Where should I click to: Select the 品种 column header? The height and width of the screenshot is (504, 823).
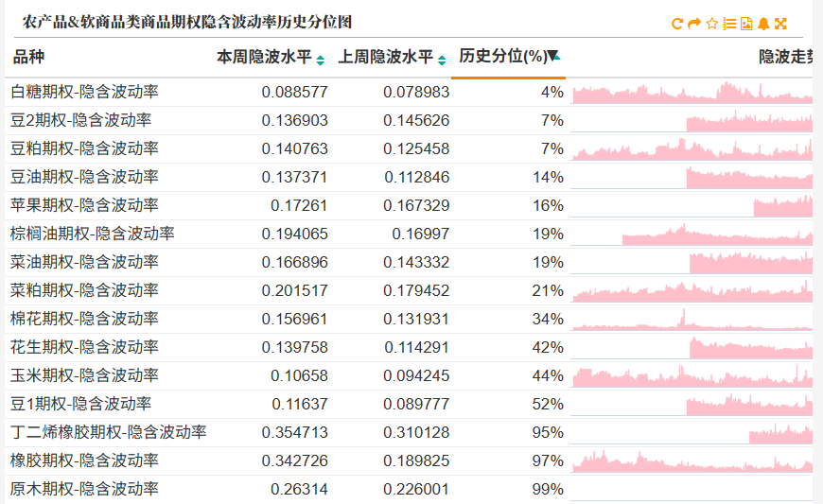[28, 57]
